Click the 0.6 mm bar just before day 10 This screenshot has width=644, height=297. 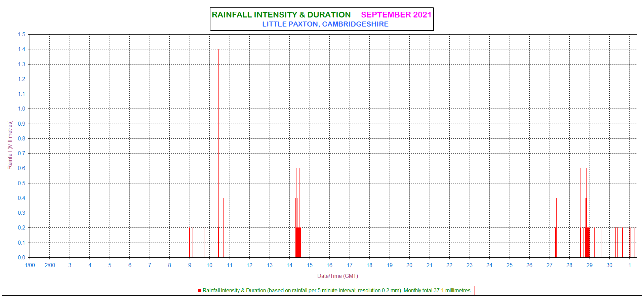[x=204, y=213]
